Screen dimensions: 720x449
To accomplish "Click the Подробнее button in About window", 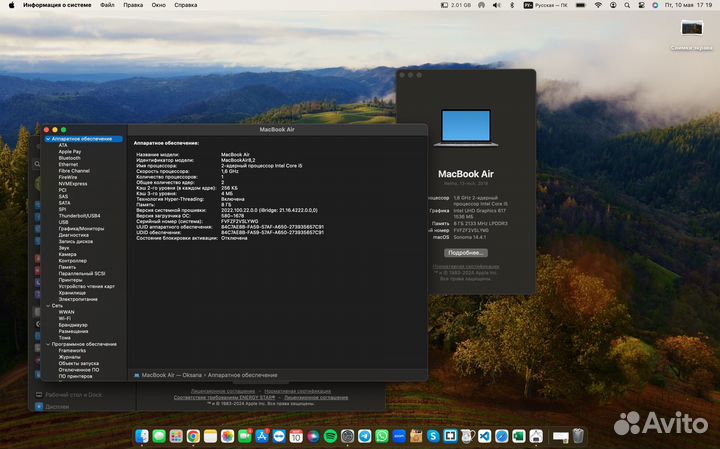I will pyautogui.click(x=466, y=253).
